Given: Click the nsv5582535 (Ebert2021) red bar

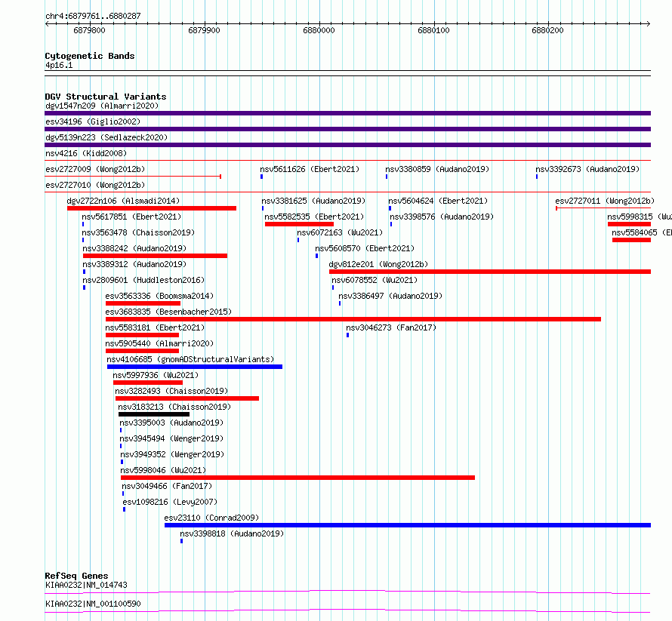Looking at the screenshot, I should point(299,224).
